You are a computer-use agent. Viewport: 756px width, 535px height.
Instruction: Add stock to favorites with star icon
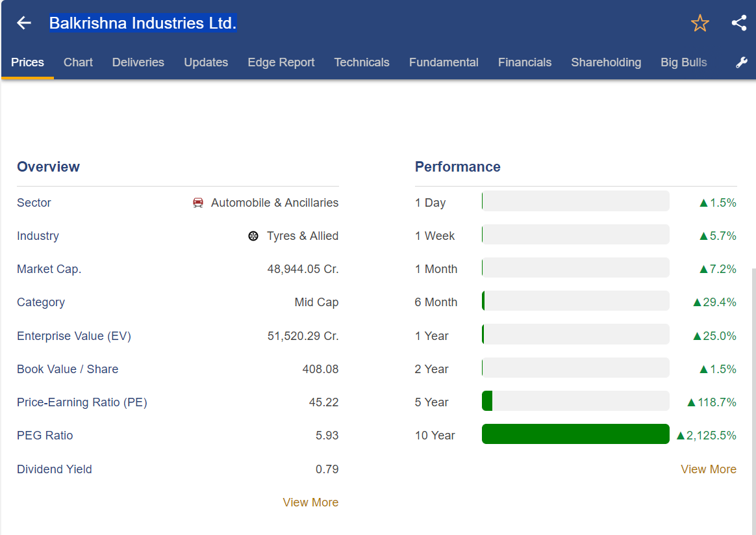click(699, 23)
